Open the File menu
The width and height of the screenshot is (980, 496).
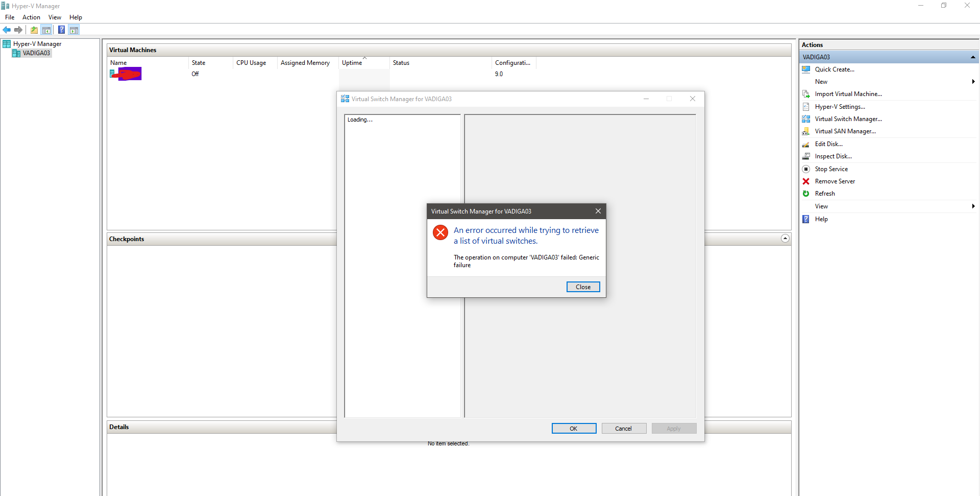point(9,17)
